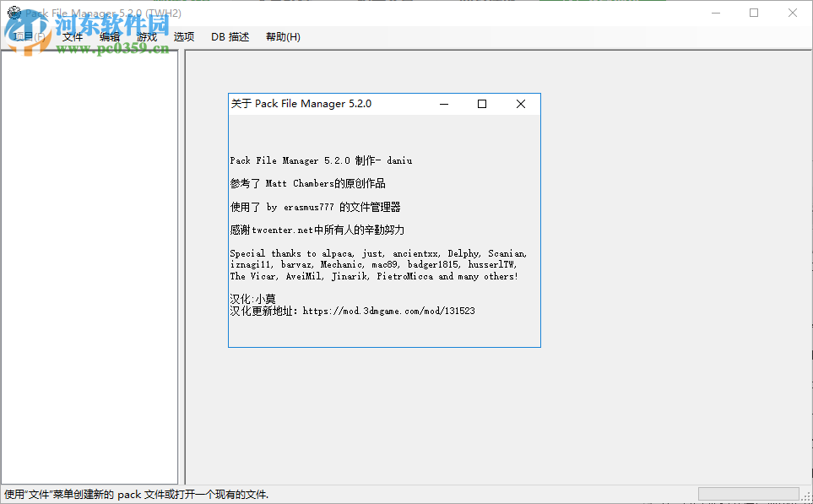
Task: Open the 选项 menu
Action: (x=183, y=36)
